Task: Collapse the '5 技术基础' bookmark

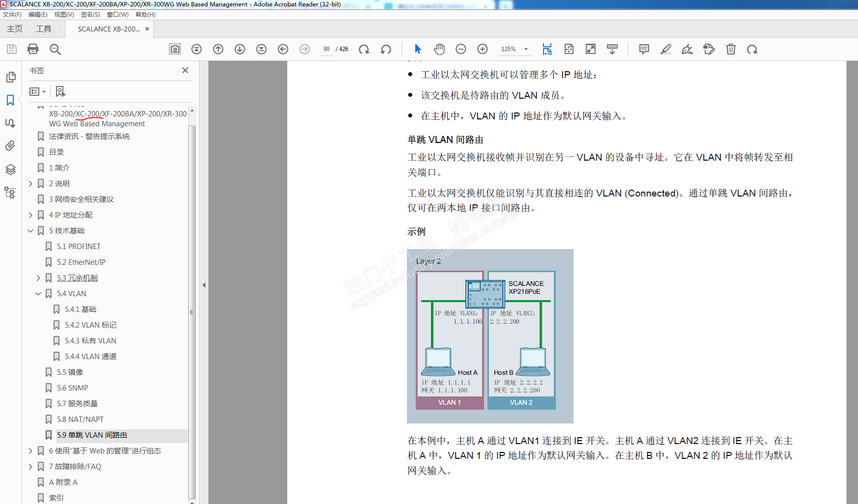Action: click(x=30, y=231)
